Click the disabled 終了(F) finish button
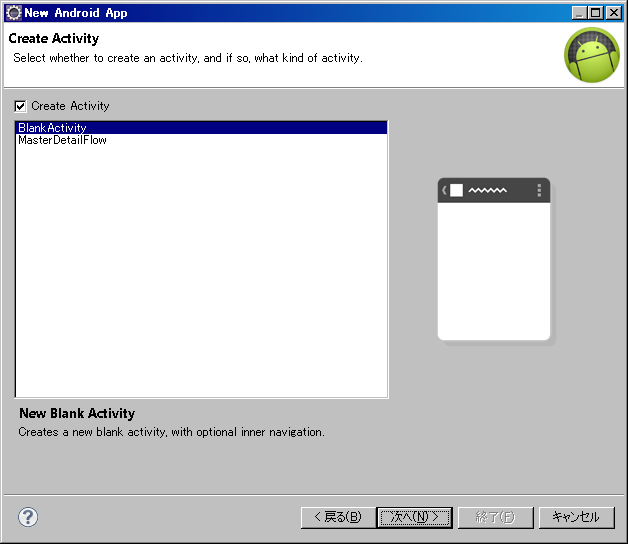 495,518
